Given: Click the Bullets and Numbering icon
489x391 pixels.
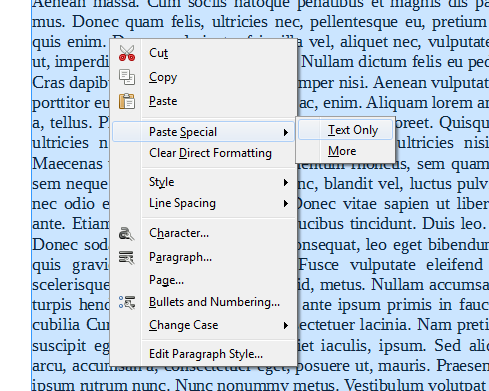Looking at the screenshot, I should 127,302.
